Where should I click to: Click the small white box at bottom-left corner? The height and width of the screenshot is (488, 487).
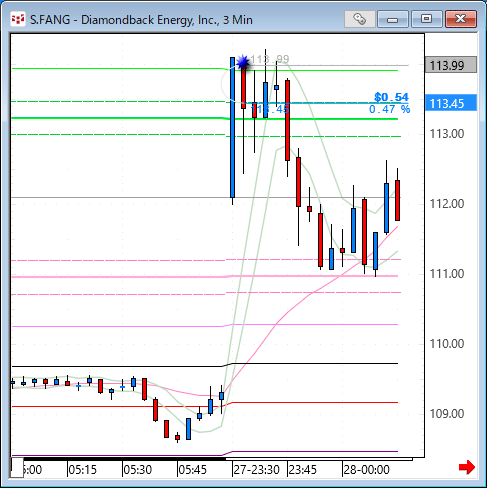(17, 468)
